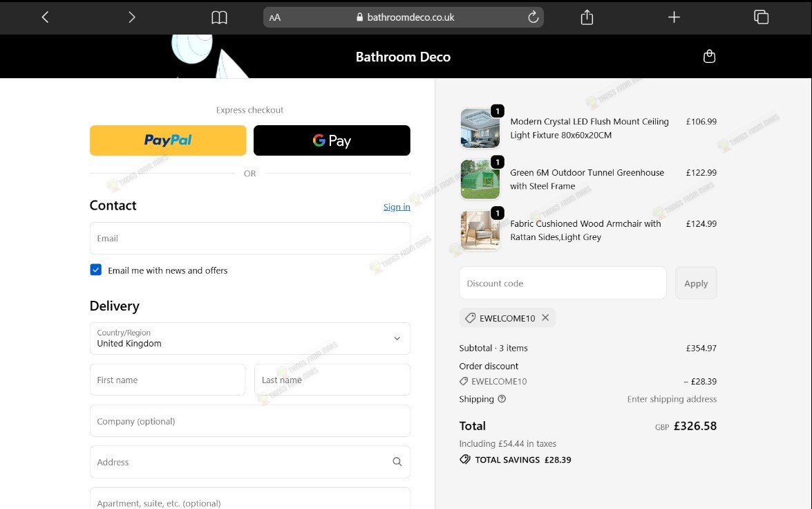Click the Green tunnel greenhouse thumbnail

[480, 179]
